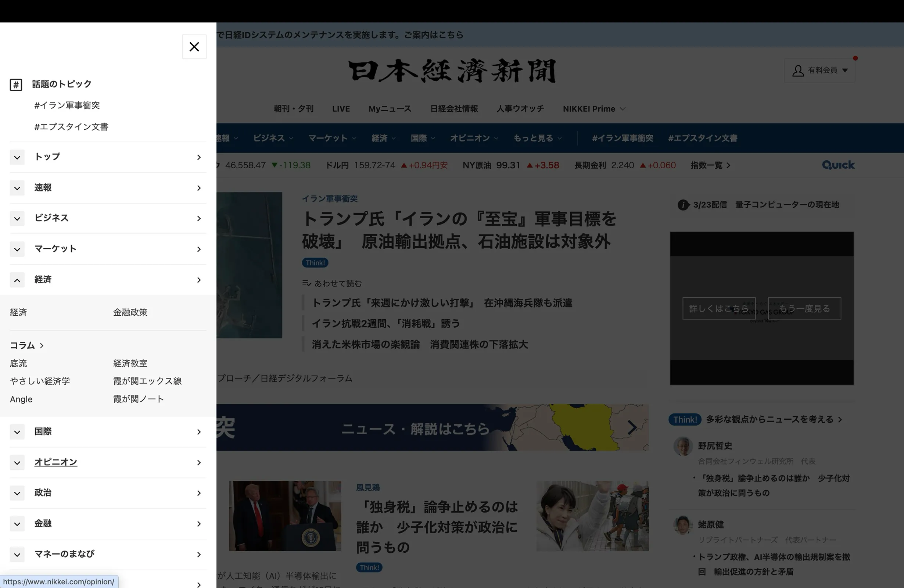The height and width of the screenshot is (588, 904).
Task: Open #エプスタイン文書 topic in side menu
Action: [71, 127]
